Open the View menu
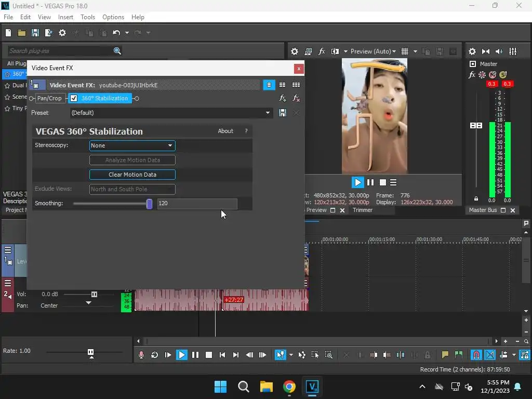This screenshot has height=399, width=532. 45,17
